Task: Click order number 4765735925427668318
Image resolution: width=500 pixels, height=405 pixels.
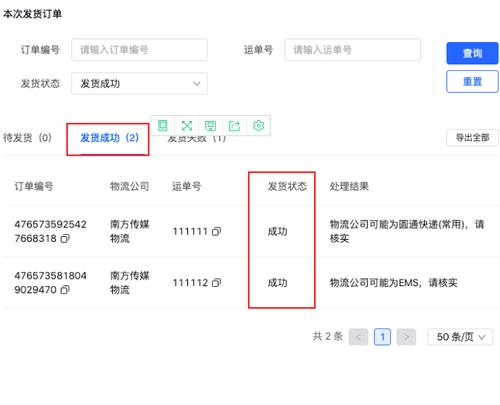Action: click(50, 231)
